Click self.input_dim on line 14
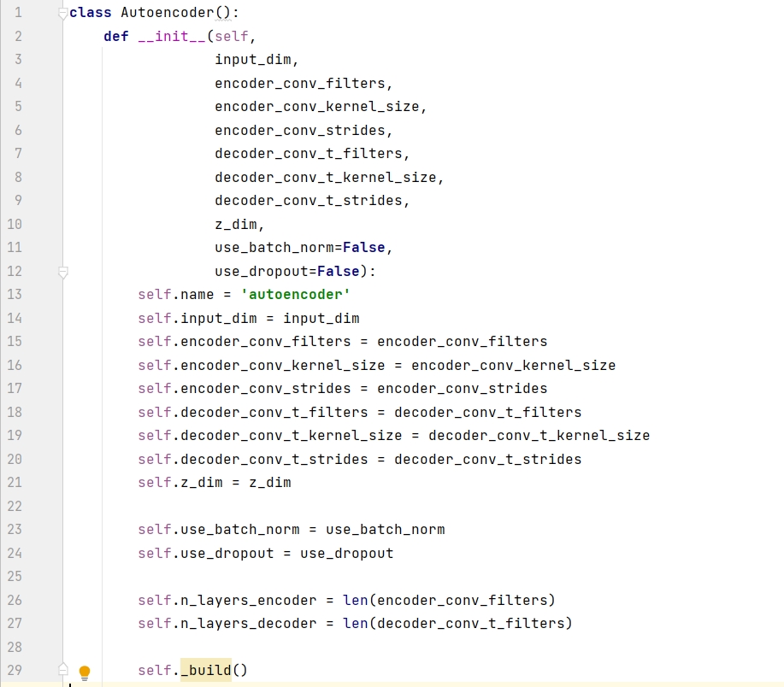The height and width of the screenshot is (687, 784). point(197,318)
